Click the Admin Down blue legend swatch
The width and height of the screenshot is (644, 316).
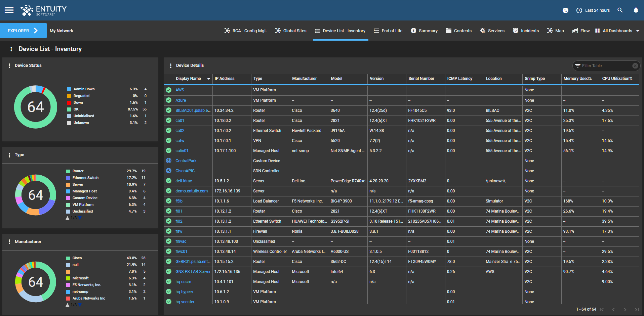69,89
